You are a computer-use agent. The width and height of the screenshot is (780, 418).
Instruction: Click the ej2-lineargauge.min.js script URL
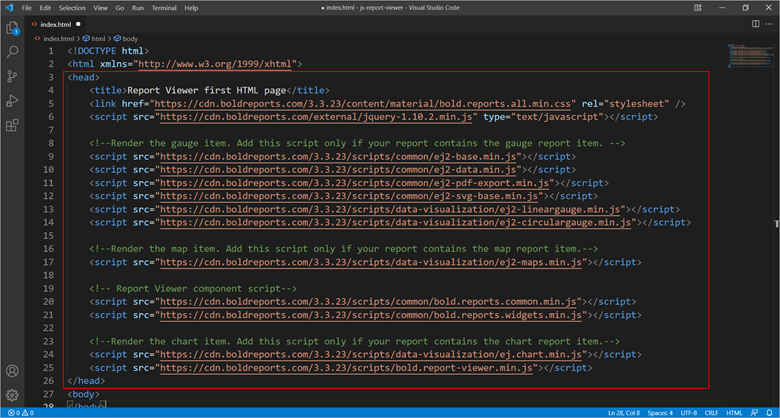pyautogui.click(x=391, y=209)
